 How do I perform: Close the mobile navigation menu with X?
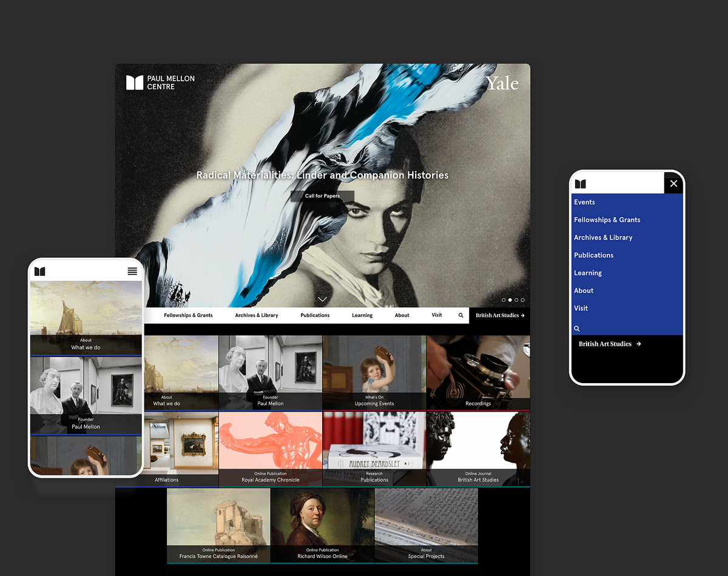(x=673, y=183)
